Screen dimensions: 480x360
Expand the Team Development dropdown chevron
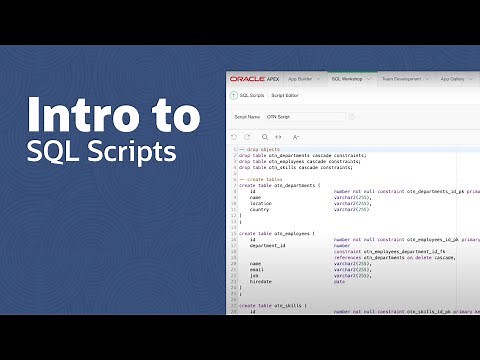tap(427, 79)
